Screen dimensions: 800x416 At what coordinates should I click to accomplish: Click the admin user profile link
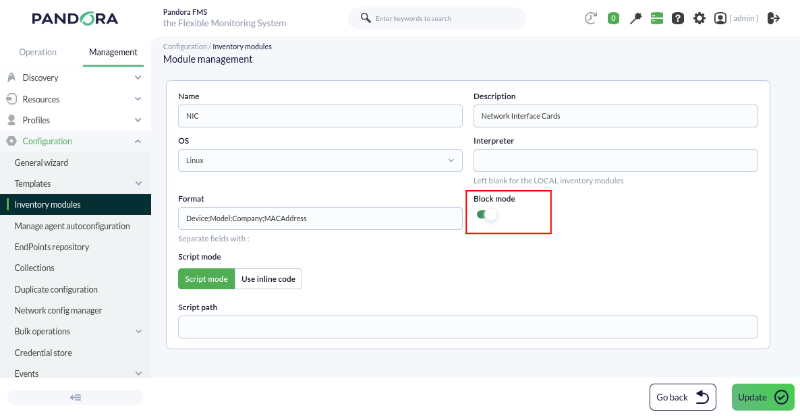(736, 18)
